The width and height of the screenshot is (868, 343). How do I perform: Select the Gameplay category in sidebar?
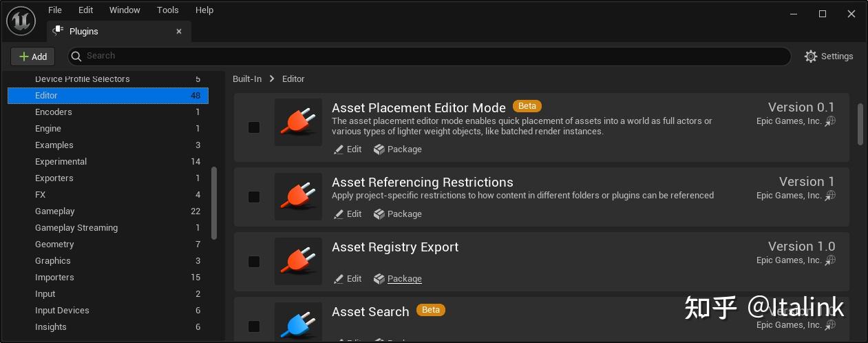[x=55, y=211]
